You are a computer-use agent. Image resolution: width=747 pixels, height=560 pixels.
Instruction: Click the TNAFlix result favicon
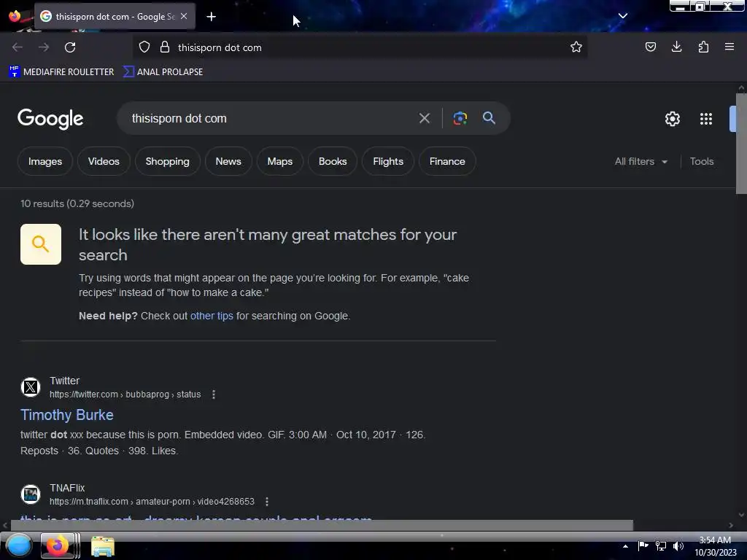pyautogui.click(x=31, y=494)
